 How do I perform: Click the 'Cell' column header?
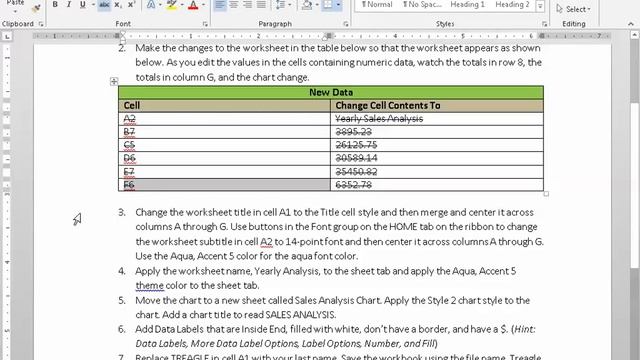click(224, 106)
